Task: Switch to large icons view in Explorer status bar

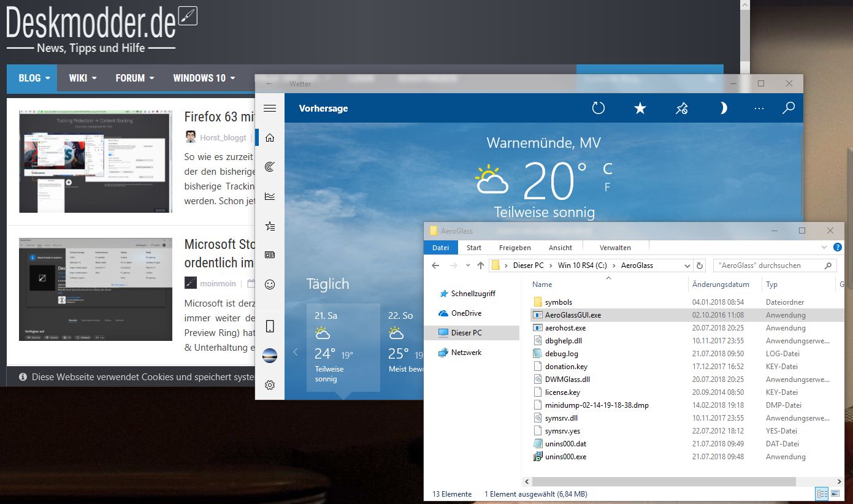Action: tap(835, 494)
